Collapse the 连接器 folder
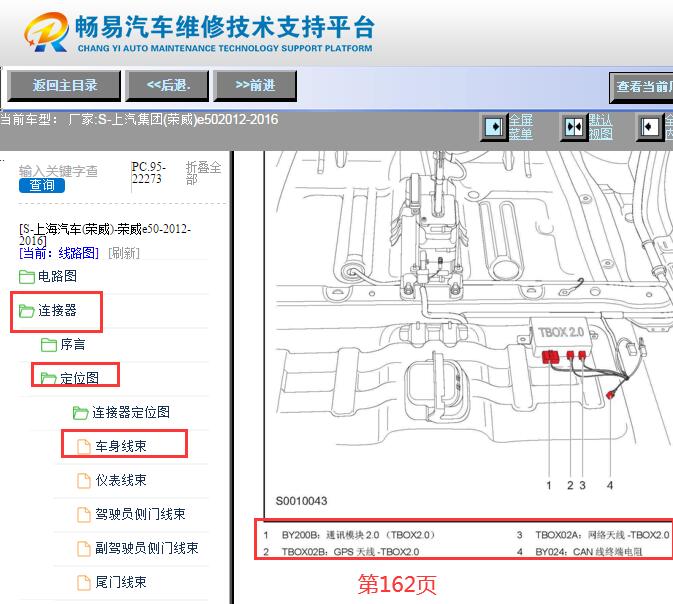The image size is (673, 604). (x=58, y=310)
